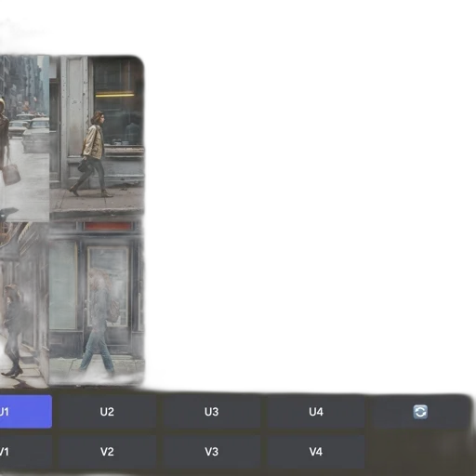Create variations with the V1 button
476x476 pixels.
tap(25, 452)
